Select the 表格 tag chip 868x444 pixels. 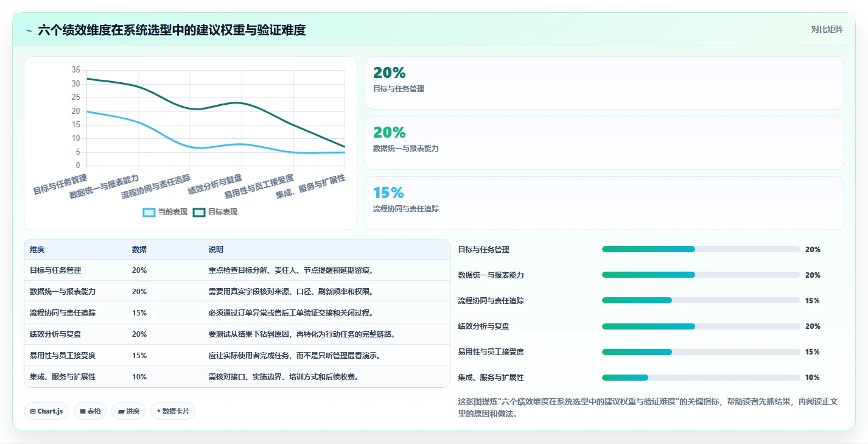[x=90, y=411]
